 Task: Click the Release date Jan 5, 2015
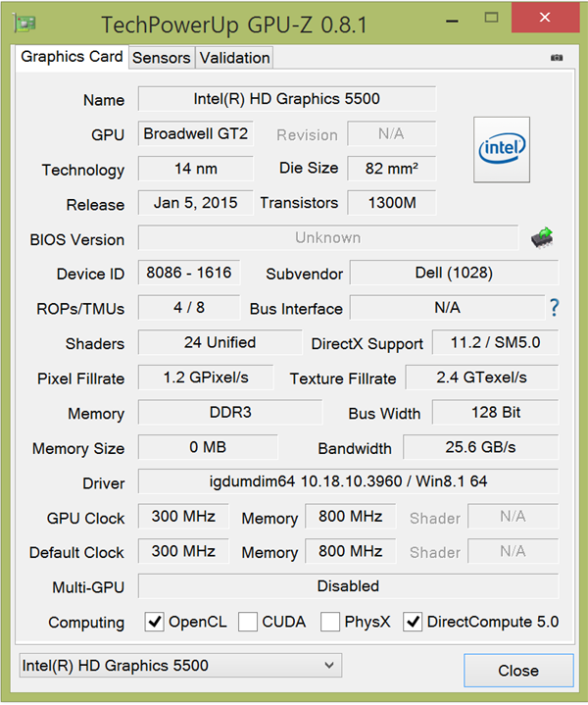196,203
